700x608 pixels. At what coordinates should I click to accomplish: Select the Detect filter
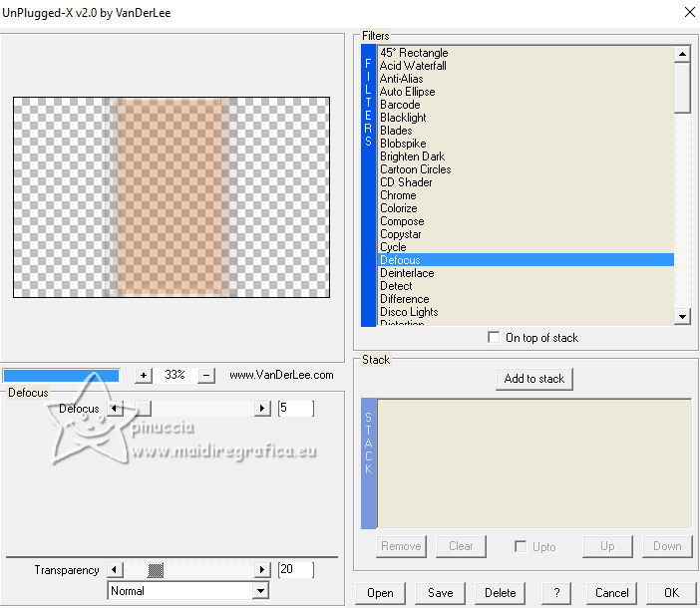pos(525,285)
